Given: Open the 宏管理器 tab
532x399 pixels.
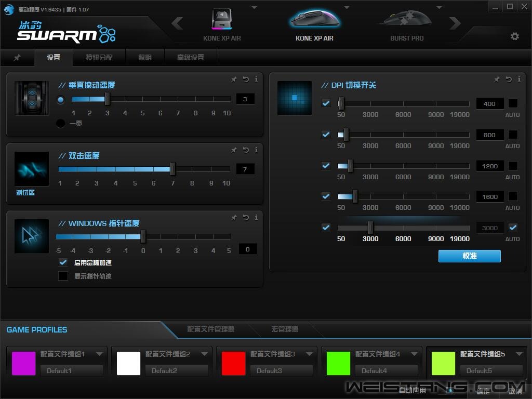Looking at the screenshot, I should coord(285,329).
